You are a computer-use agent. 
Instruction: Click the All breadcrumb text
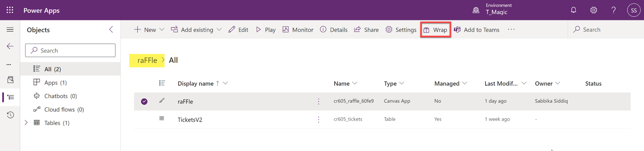click(x=173, y=60)
